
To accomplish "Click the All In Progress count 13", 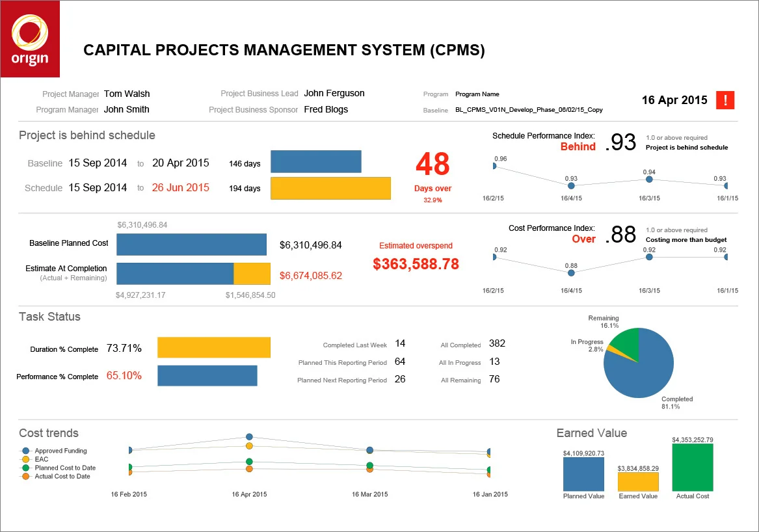I will pyautogui.click(x=494, y=362).
